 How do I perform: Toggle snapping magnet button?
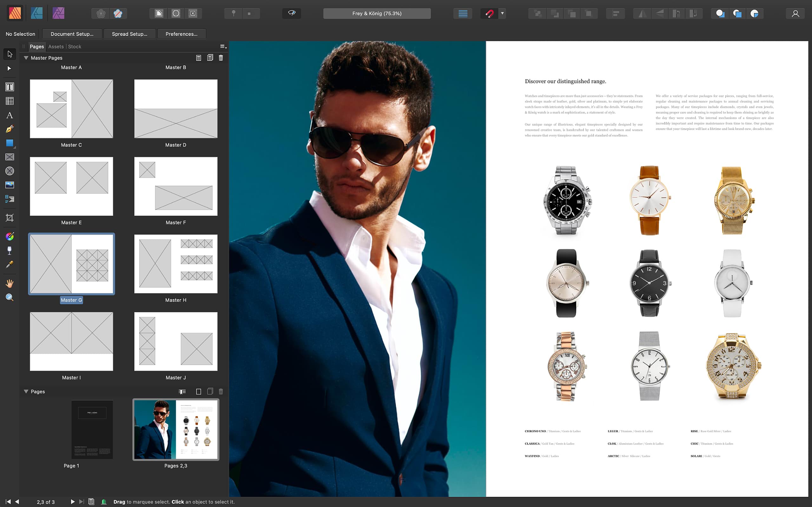pos(489,13)
